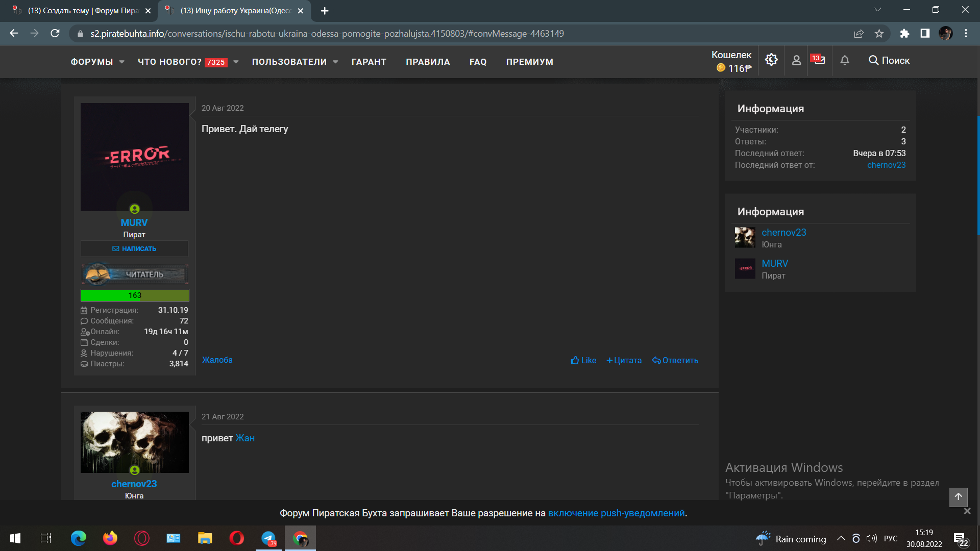
Task: Open MURV's ERROR avatar image
Action: [x=135, y=157]
